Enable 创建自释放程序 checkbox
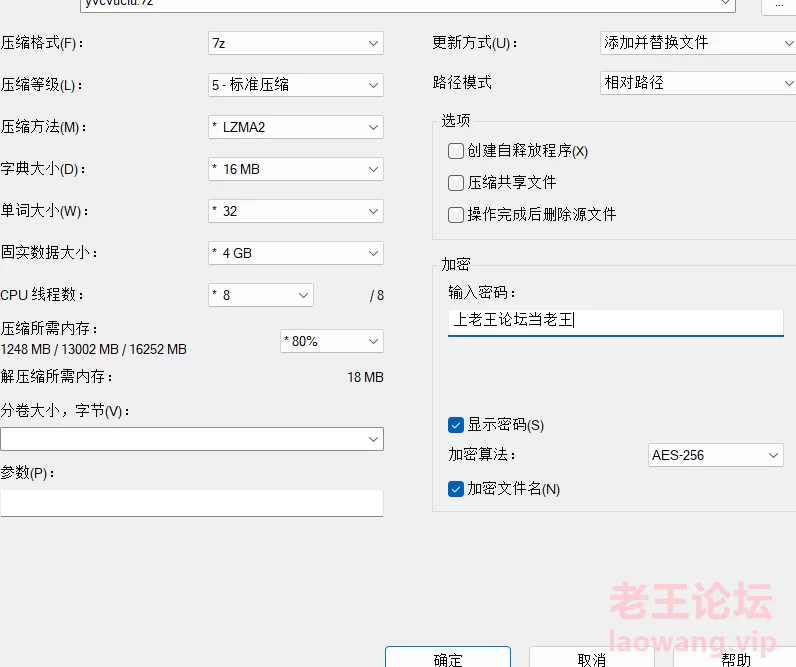Viewport: 796px width, 667px height. (x=456, y=151)
